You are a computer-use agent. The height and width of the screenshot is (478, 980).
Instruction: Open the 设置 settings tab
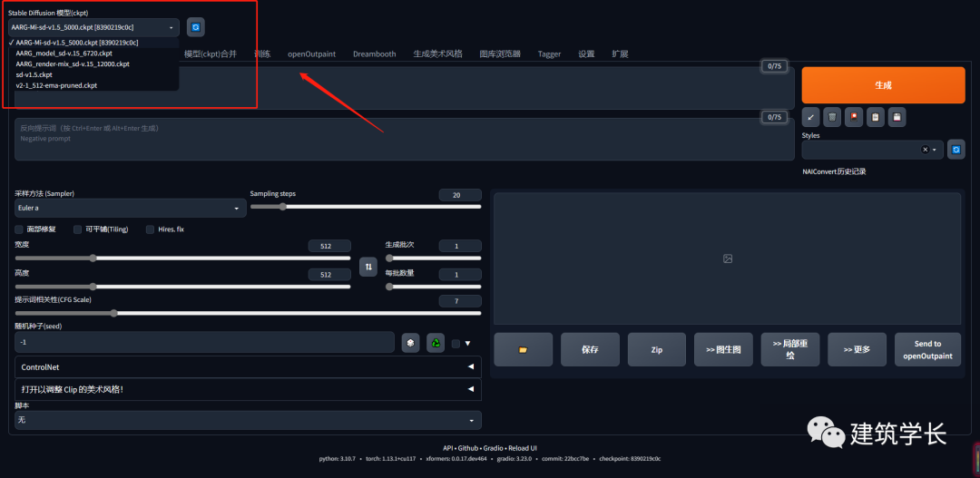click(x=586, y=54)
